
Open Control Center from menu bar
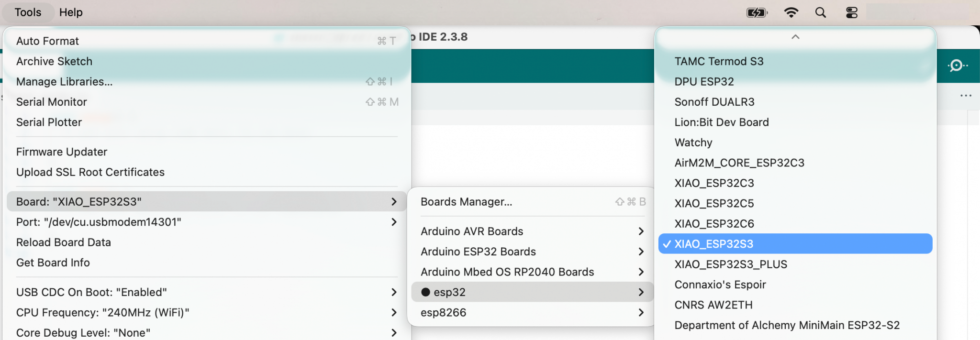[851, 13]
